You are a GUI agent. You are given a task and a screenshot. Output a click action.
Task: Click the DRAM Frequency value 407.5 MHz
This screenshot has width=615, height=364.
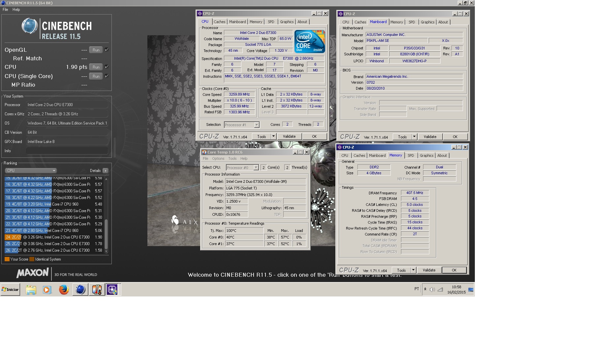[x=415, y=193]
